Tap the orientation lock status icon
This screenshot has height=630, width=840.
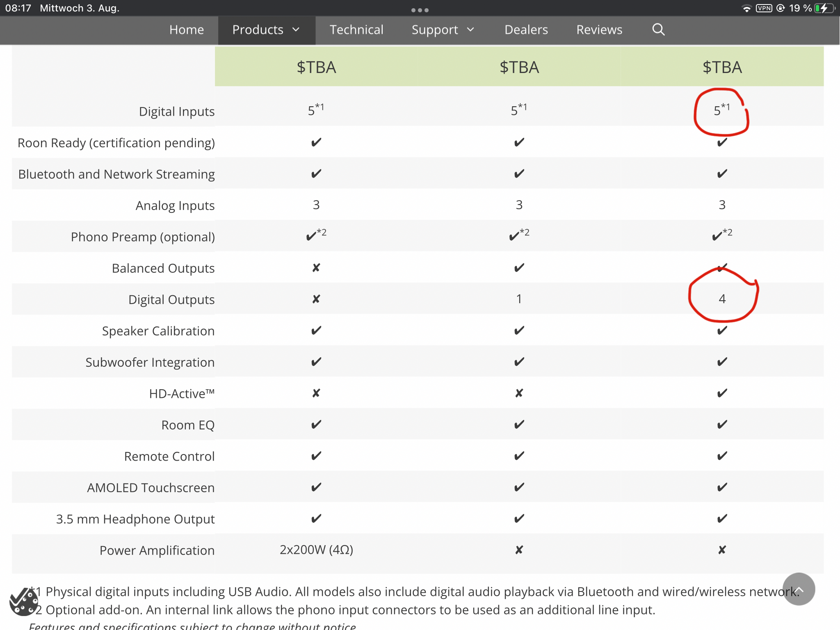(781, 8)
